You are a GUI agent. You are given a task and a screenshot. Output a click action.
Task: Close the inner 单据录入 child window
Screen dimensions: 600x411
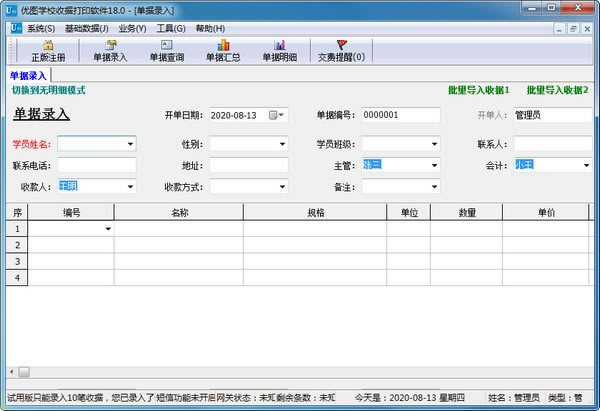[x=587, y=29]
